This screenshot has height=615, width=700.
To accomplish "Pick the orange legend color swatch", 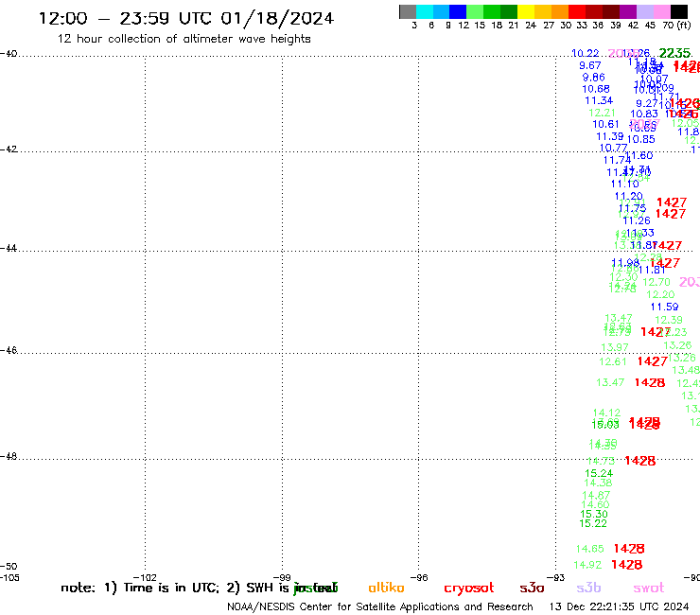I will pos(560,11).
